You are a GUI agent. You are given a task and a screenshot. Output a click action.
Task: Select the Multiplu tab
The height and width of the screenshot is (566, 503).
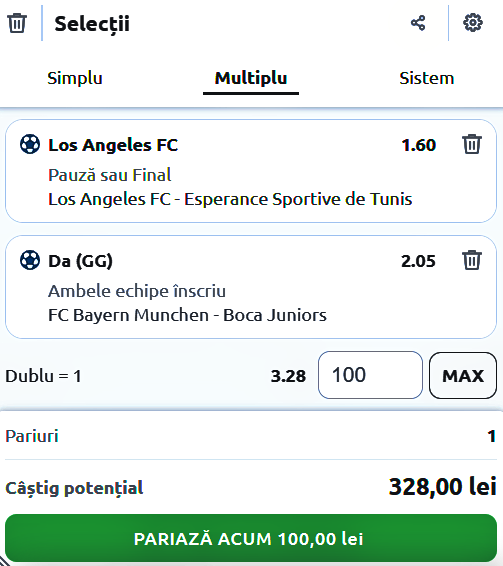coord(251,78)
